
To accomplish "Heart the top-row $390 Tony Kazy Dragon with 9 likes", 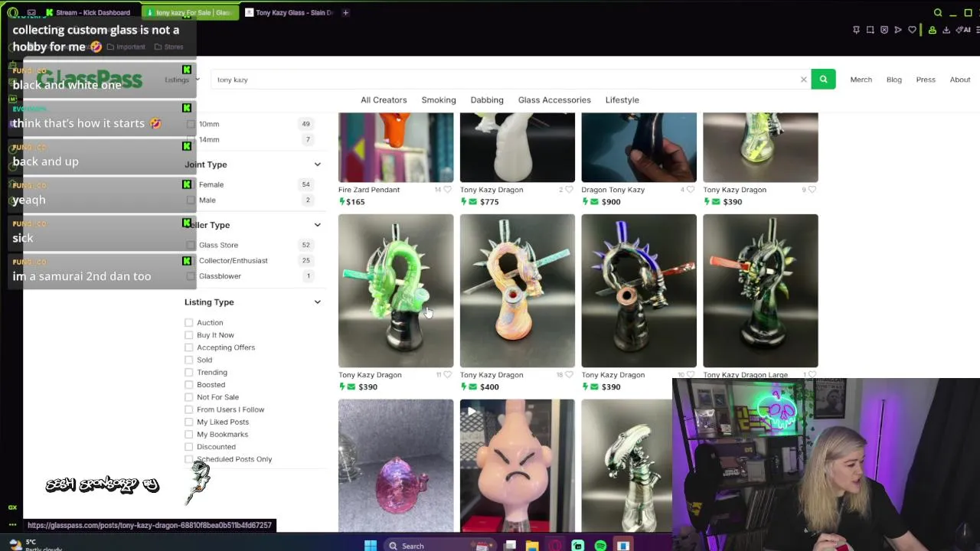I will [x=812, y=190].
